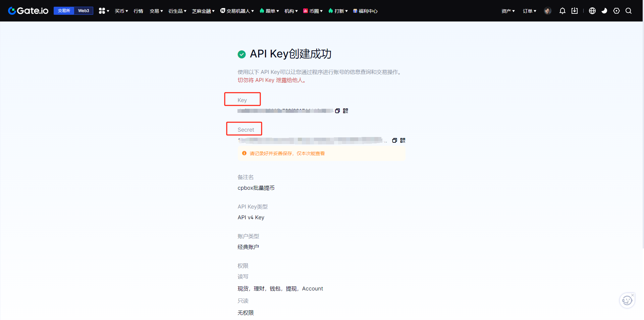Expand the 订单 dropdown
644x320 pixels.
(x=529, y=11)
